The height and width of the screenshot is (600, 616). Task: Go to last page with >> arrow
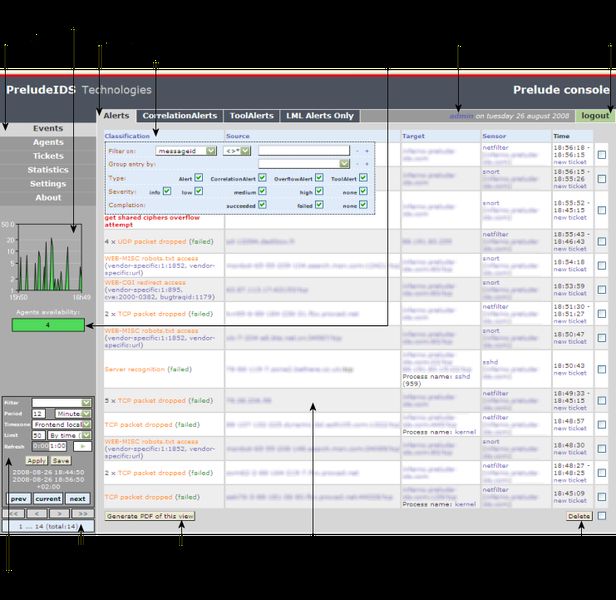82,514
